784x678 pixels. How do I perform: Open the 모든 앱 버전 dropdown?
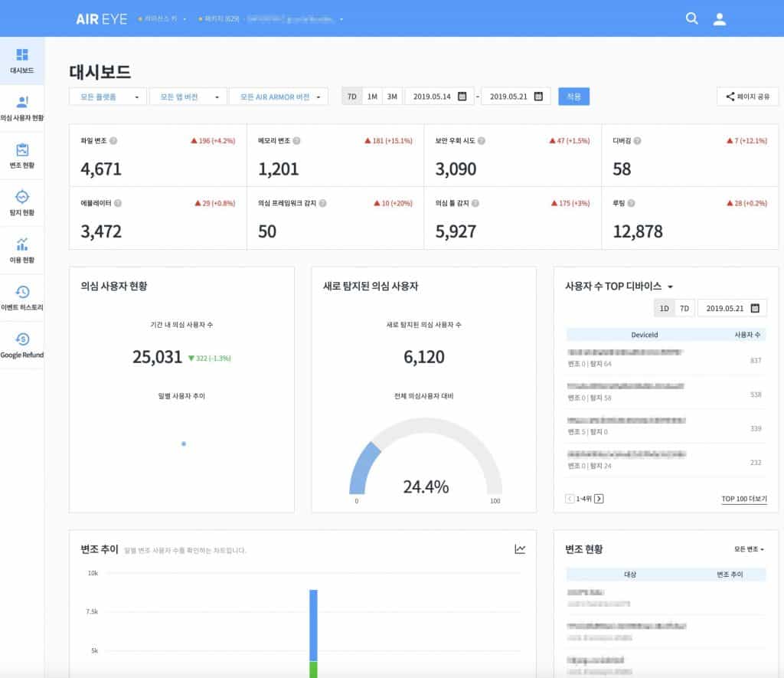click(x=188, y=97)
